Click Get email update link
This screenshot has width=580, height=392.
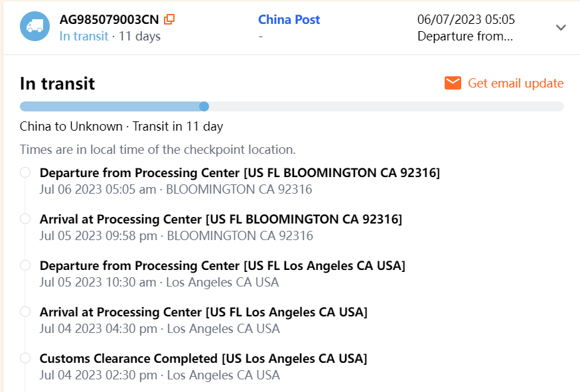click(x=516, y=83)
